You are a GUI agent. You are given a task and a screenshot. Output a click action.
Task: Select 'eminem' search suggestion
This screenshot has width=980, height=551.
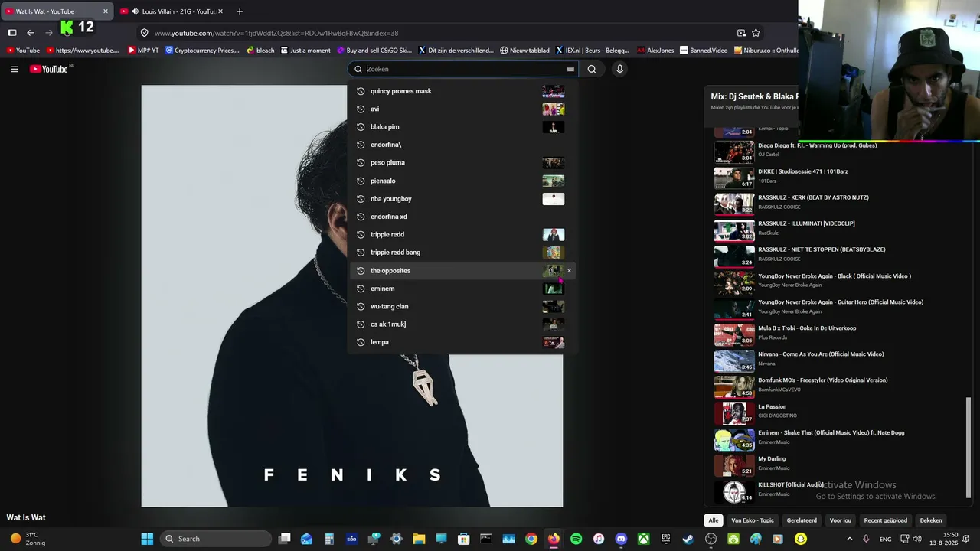point(462,289)
